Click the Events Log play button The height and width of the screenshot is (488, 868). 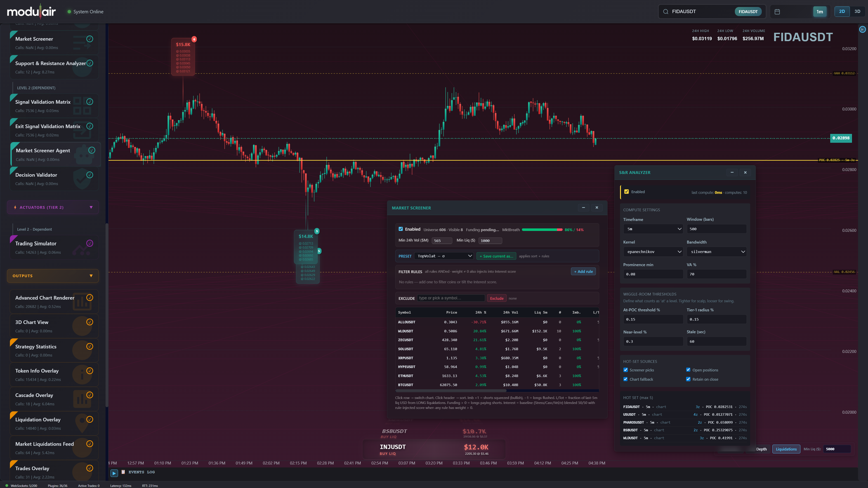(114, 473)
